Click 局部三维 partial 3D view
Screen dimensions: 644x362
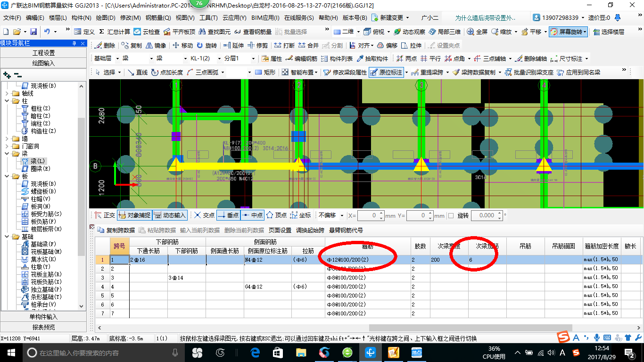tap(444, 32)
